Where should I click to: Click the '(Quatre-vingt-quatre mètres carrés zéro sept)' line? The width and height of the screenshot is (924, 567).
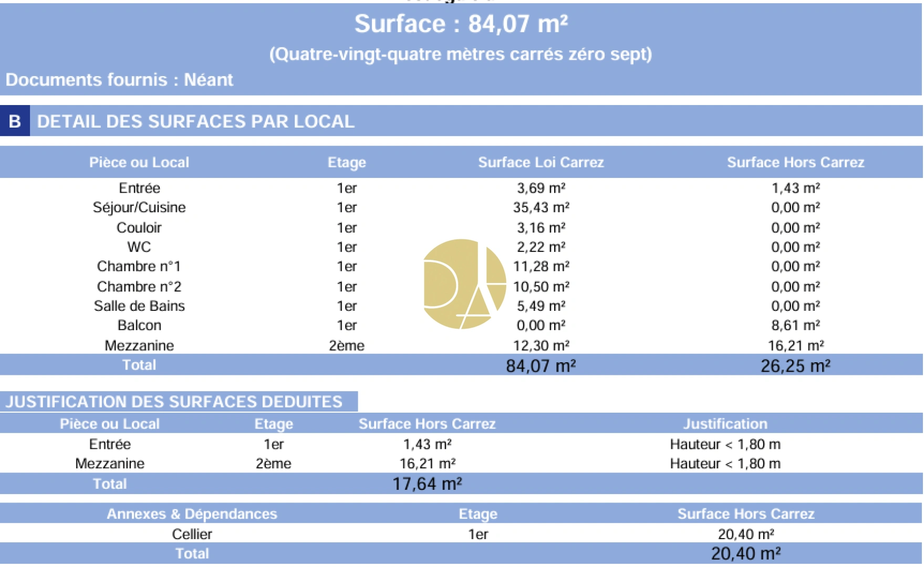point(461,54)
